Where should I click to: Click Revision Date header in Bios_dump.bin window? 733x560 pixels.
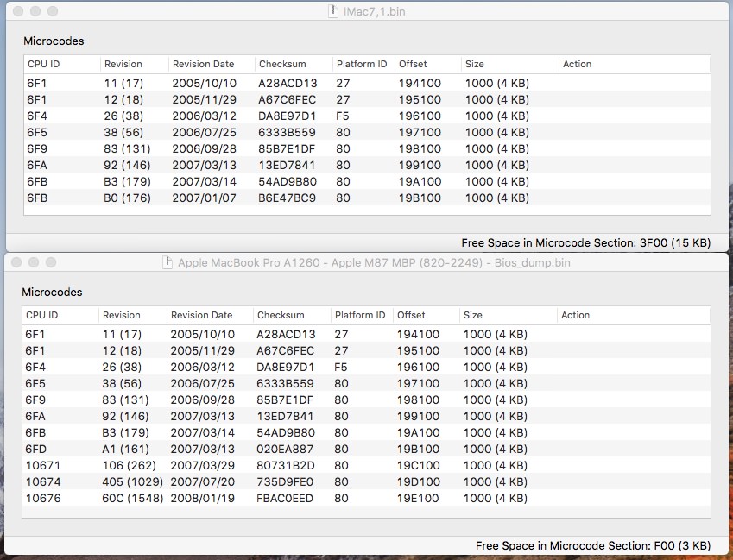(210, 315)
